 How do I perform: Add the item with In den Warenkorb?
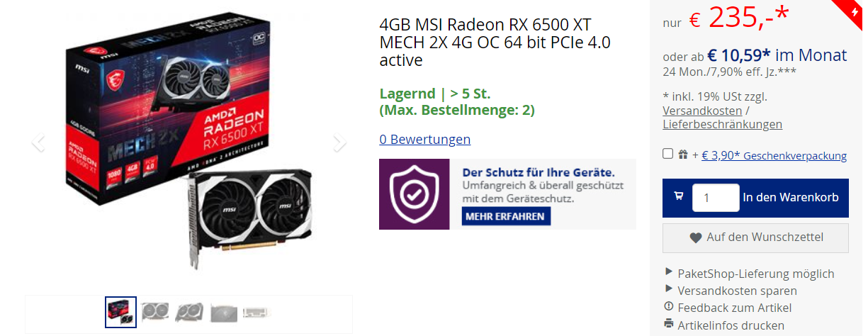coord(791,198)
